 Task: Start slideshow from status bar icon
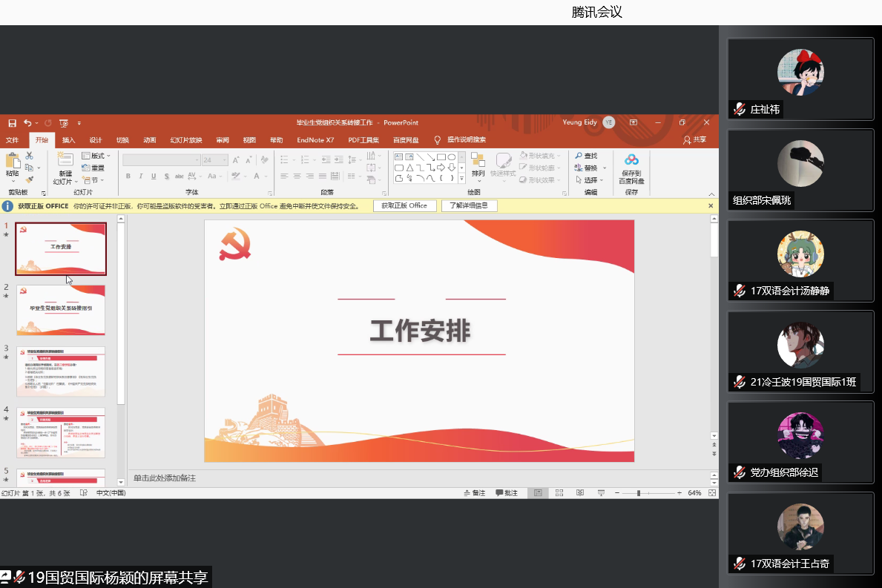(x=601, y=493)
